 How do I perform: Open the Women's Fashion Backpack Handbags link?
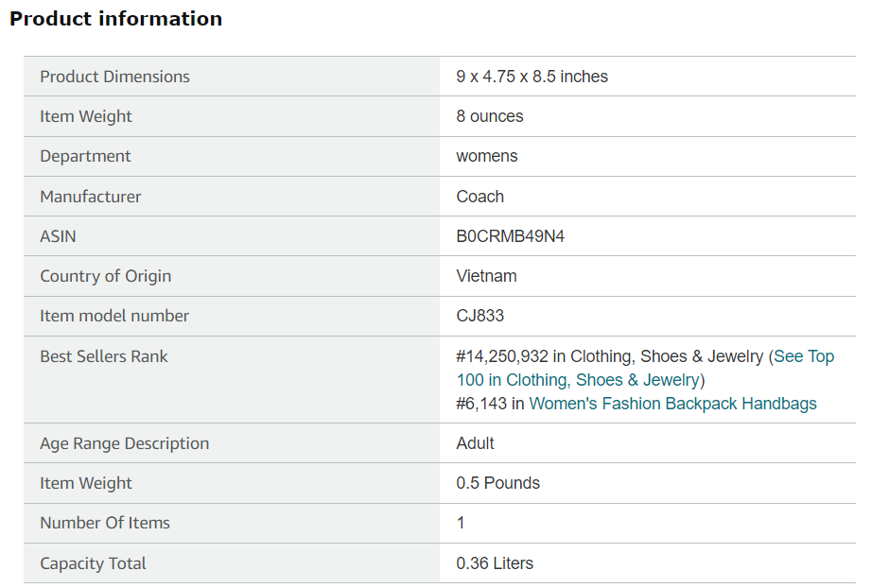672,404
